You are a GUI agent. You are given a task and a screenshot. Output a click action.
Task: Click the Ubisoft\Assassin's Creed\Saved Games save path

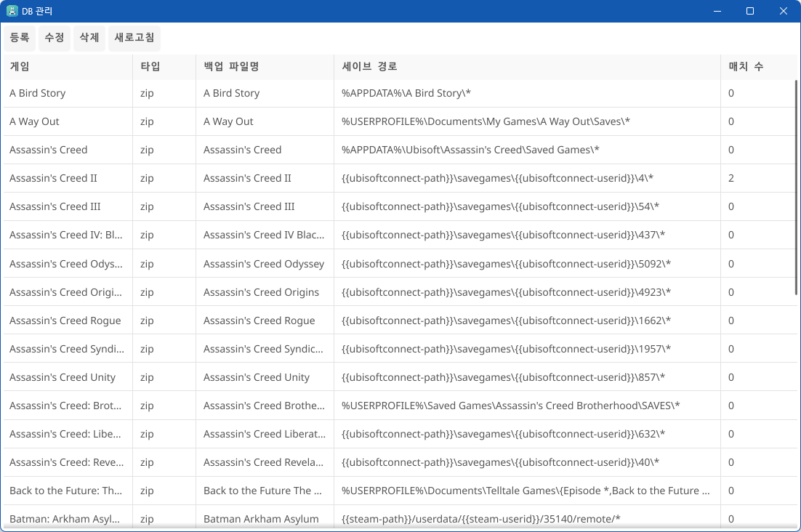click(470, 150)
